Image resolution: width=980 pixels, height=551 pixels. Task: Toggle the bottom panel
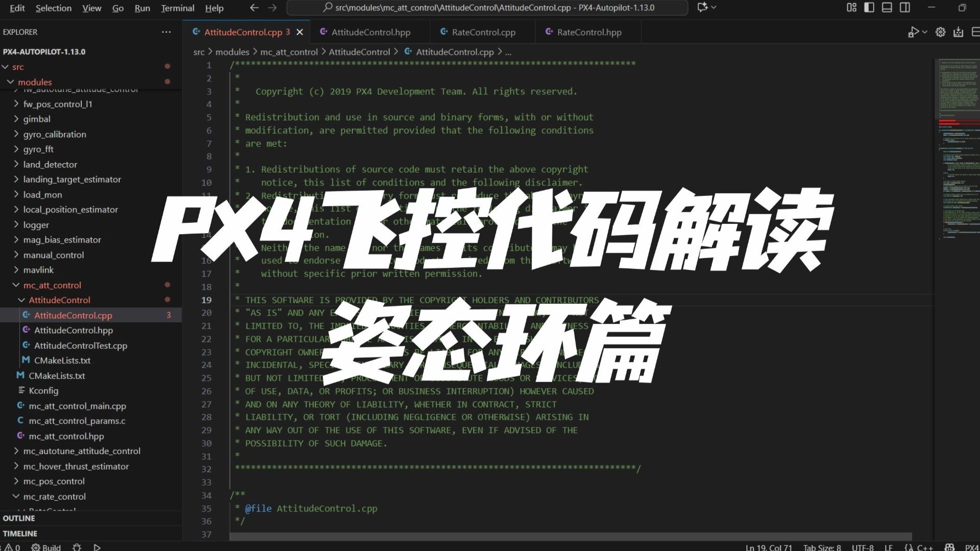point(887,7)
